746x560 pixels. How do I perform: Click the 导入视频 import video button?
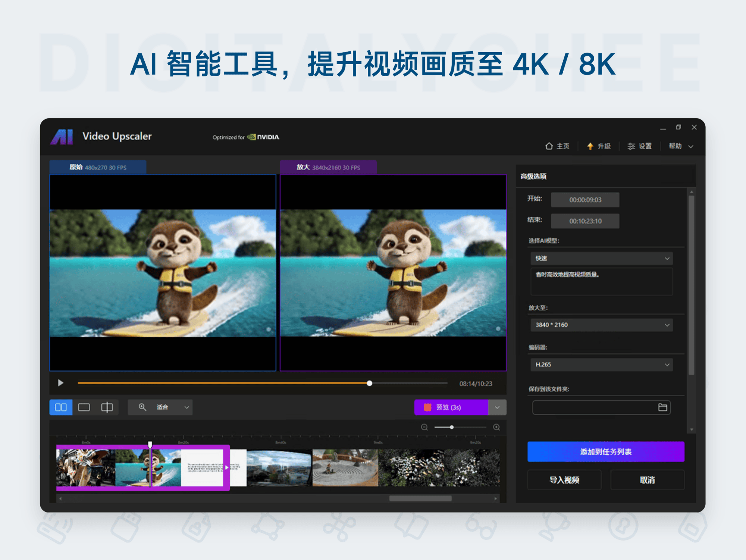point(564,480)
